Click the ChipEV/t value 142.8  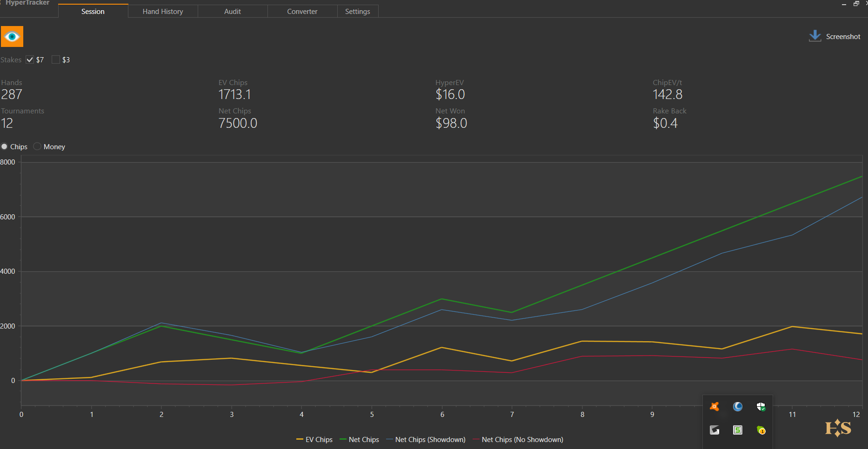pos(668,94)
